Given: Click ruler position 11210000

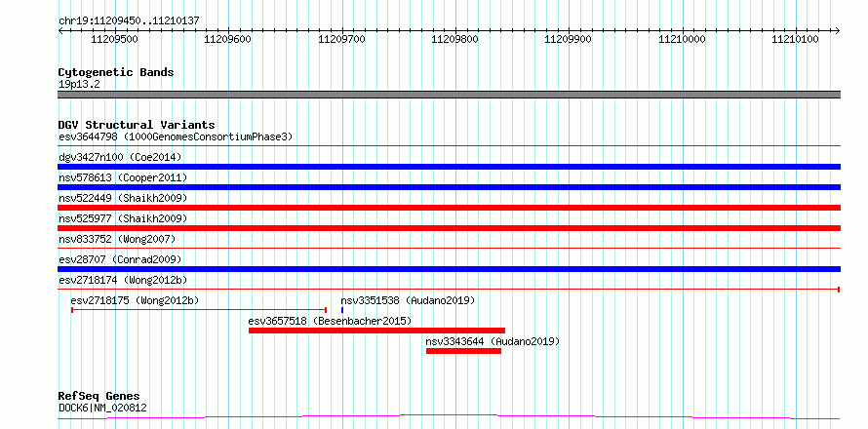Looking at the screenshot, I should click(x=682, y=39).
